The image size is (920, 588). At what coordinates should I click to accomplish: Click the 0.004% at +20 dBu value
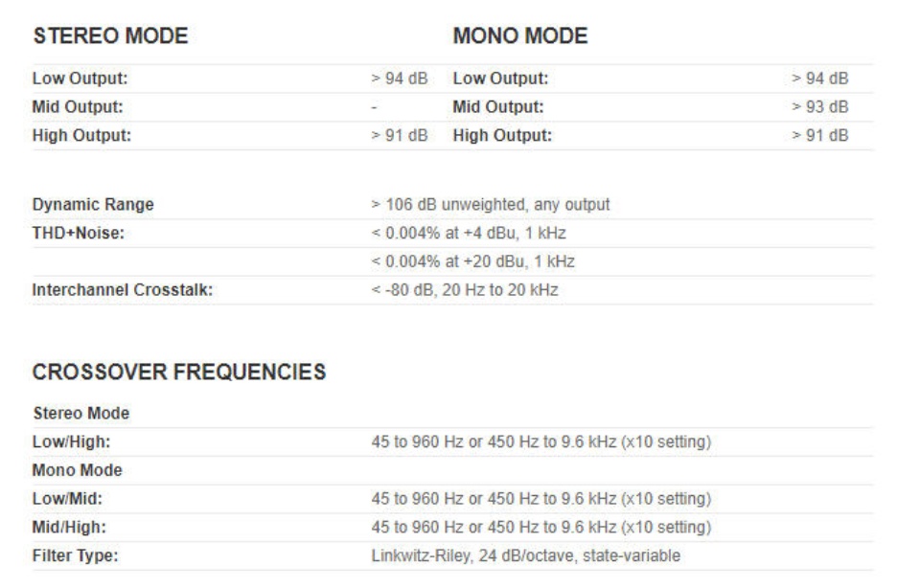pos(476,261)
